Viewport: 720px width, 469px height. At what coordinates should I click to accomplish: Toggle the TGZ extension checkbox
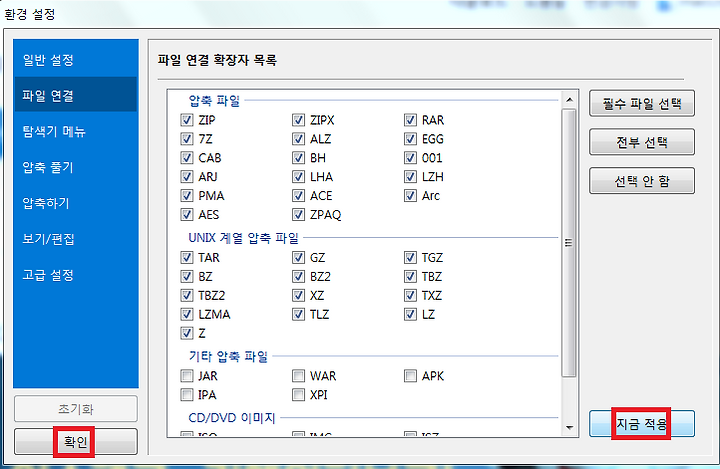(x=410, y=257)
